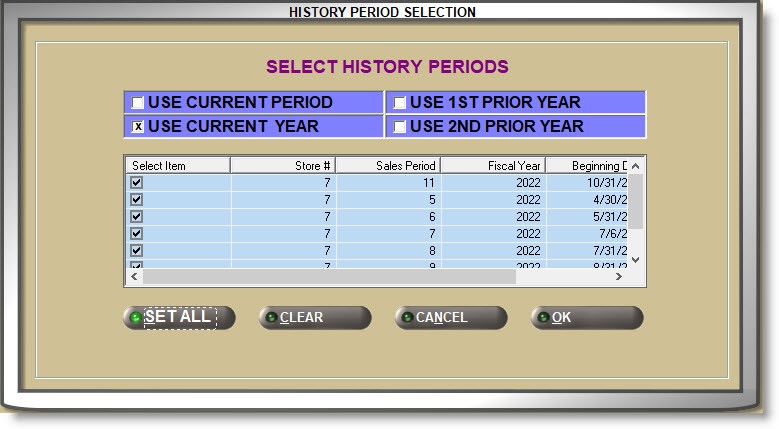Uncheck Select Item for sales period 11
The image size is (779, 429).
coord(136,183)
